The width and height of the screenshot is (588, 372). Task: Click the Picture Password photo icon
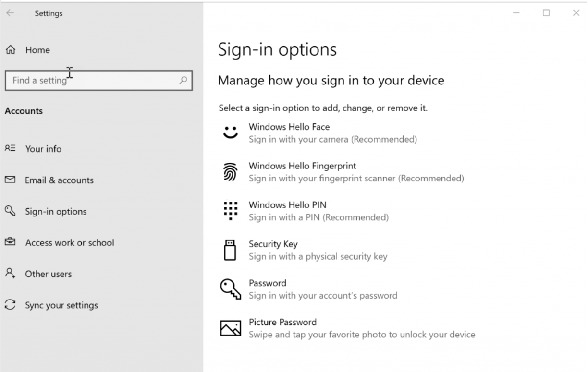pos(231,327)
